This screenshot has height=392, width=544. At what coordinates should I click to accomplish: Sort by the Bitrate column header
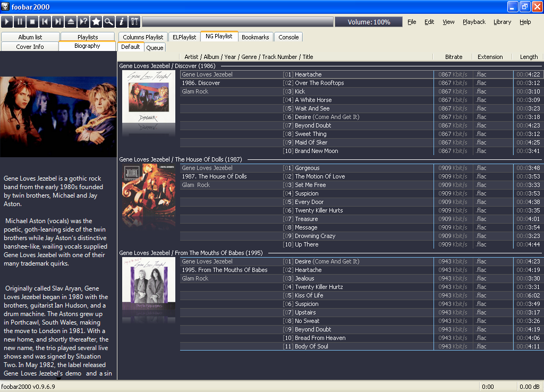tap(454, 57)
